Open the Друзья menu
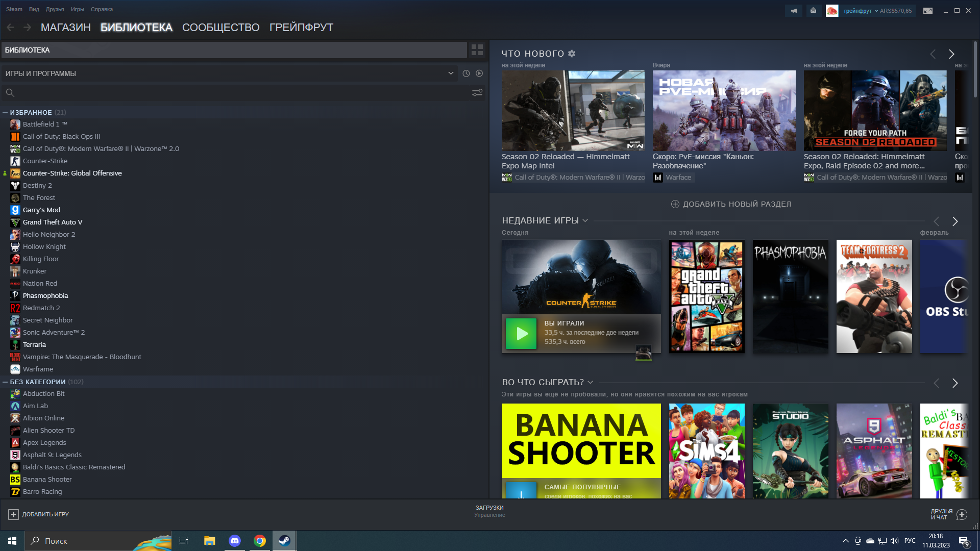 [55, 9]
